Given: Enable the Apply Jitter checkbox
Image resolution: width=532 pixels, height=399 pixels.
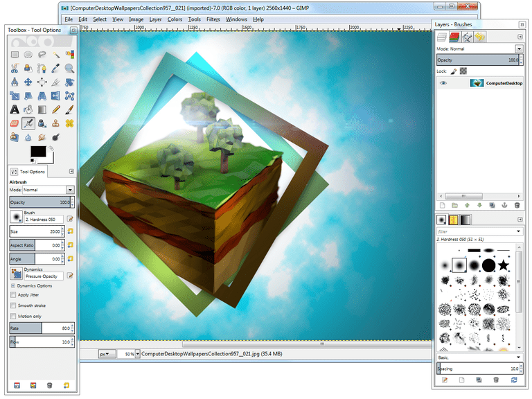Looking at the screenshot, I should (13, 295).
